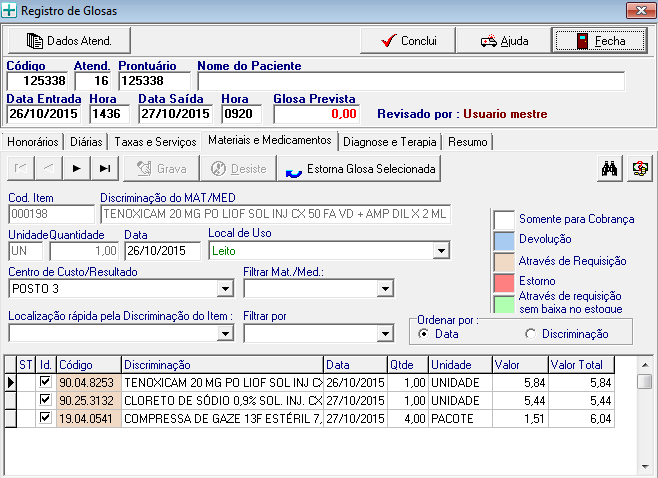Click Estorno red legend swatch
The height and width of the screenshot is (478, 658).
504,283
